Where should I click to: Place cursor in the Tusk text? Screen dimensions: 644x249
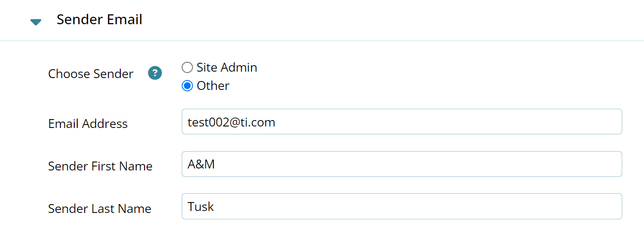[200, 207]
